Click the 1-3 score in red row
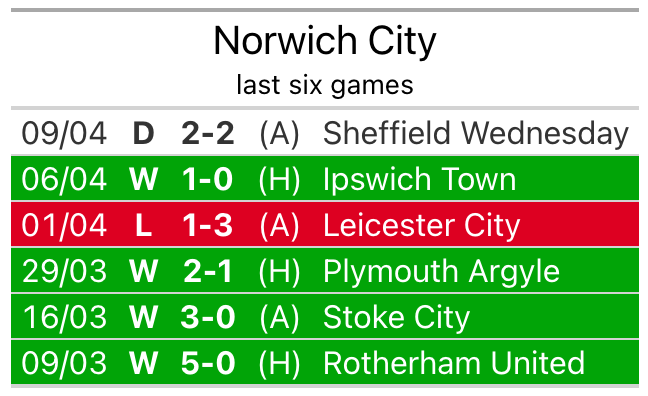This screenshot has height=396, width=648. tap(208, 225)
